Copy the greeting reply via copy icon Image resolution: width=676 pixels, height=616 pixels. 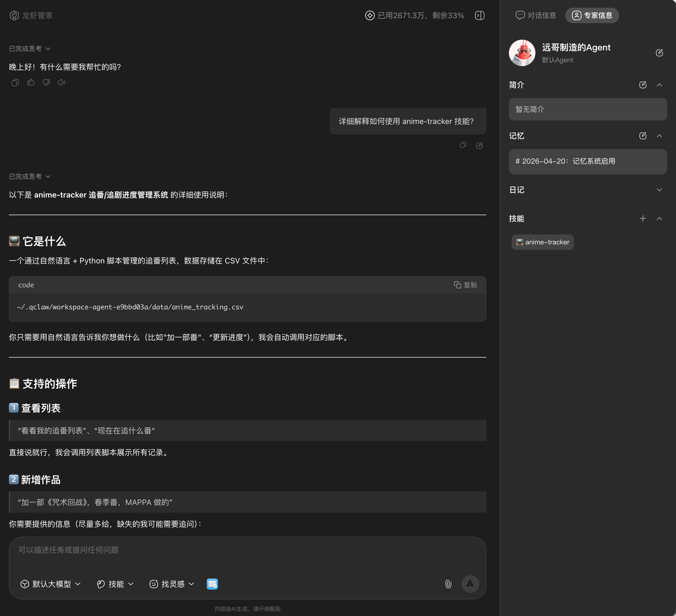15,82
